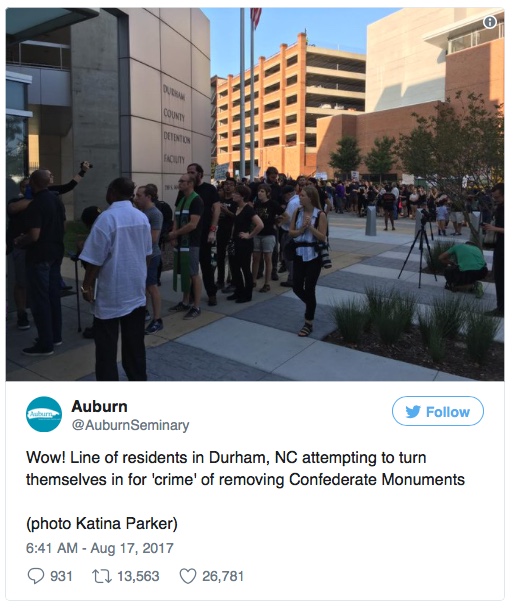The image size is (517, 613).
Task: Click the 26,781 likes count
Action: coord(223,576)
